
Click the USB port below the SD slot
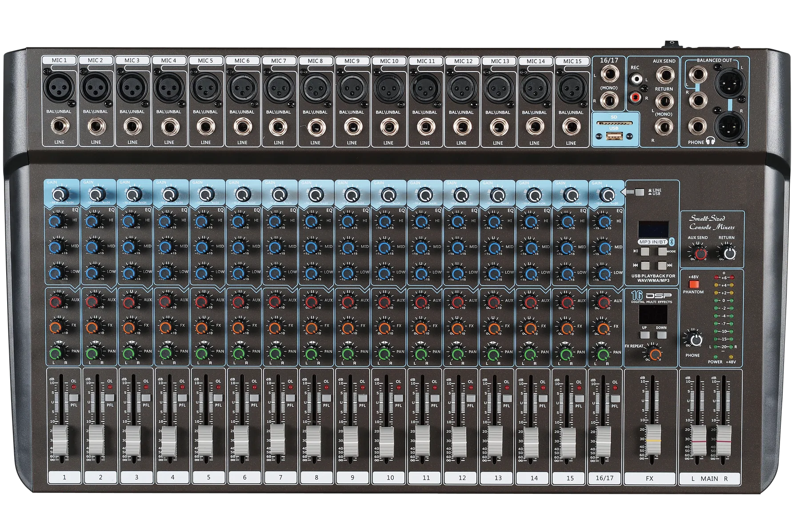(614, 136)
